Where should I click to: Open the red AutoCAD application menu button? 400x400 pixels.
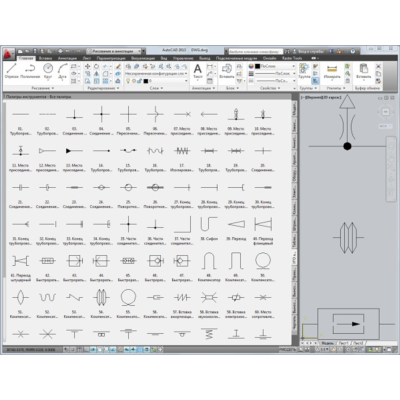8,53
